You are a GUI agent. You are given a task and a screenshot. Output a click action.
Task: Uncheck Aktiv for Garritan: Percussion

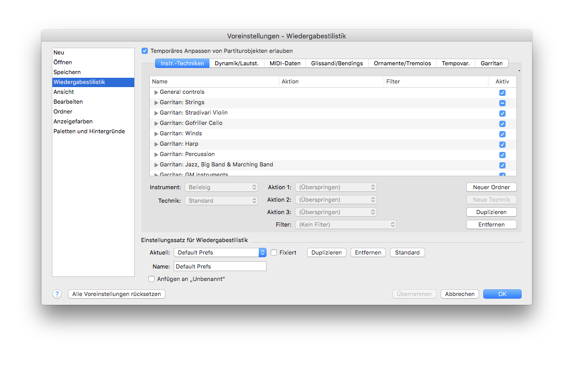tap(502, 155)
